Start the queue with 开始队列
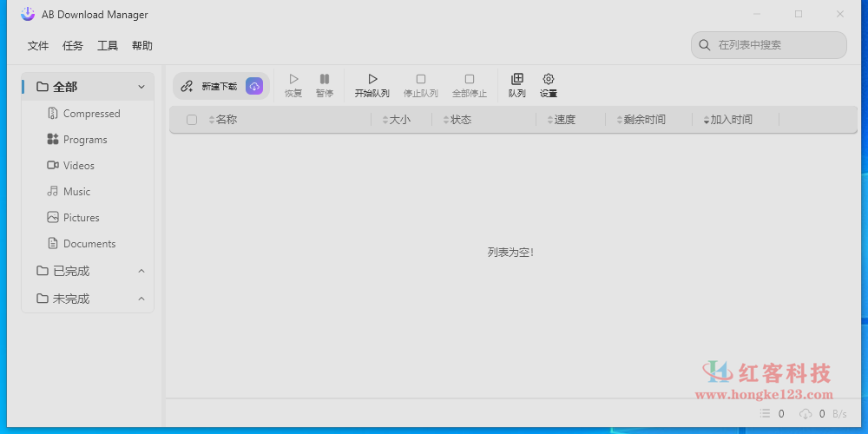This screenshot has width=868, height=434. click(x=372, y=86)
